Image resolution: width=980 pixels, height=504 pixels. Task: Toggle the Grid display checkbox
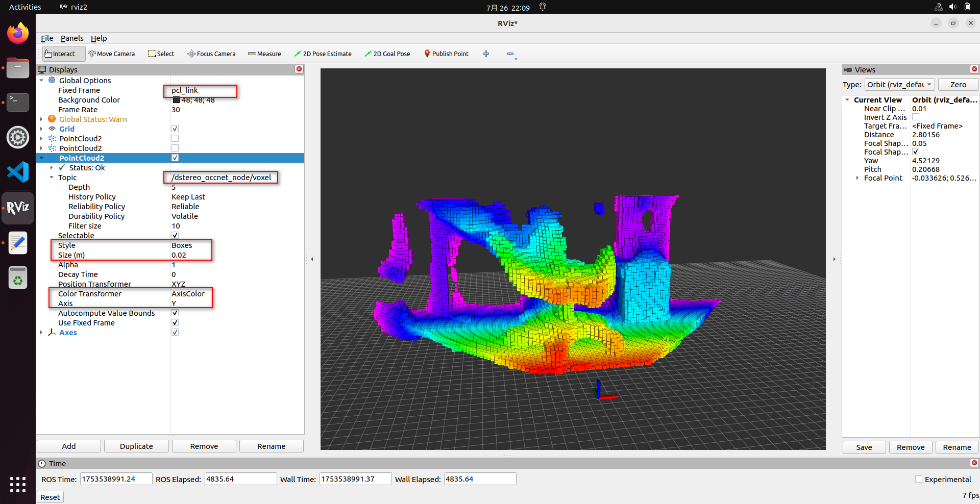175,129
